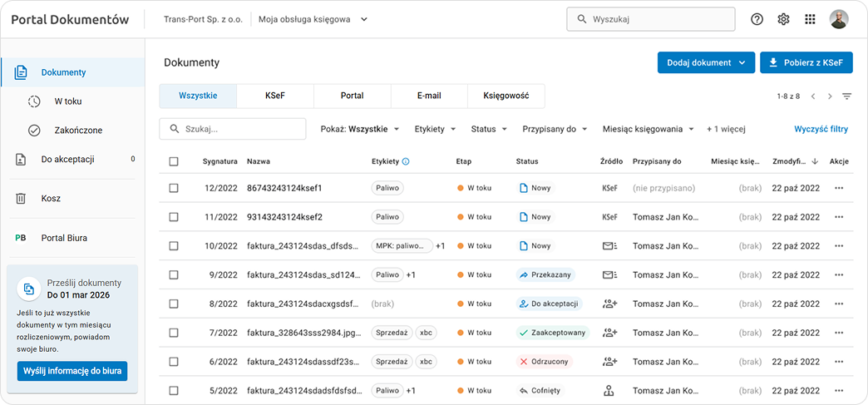
Task: Open the help question mark icon
Action: pyautogui.click(x=757, y=19)
